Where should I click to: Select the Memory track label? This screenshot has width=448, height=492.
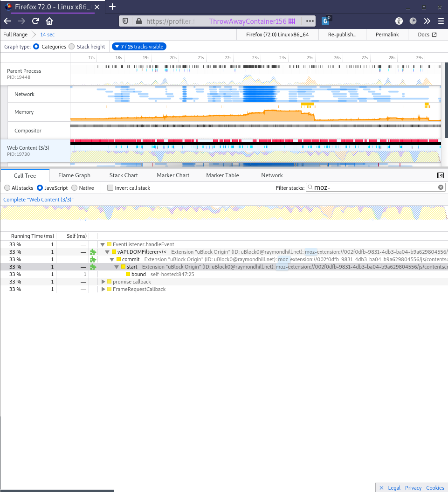[x=39, y=112]
